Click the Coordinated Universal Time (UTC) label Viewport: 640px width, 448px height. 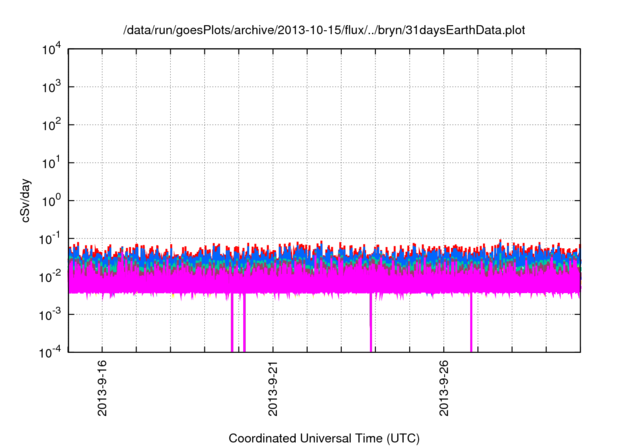tap(324, 438)
